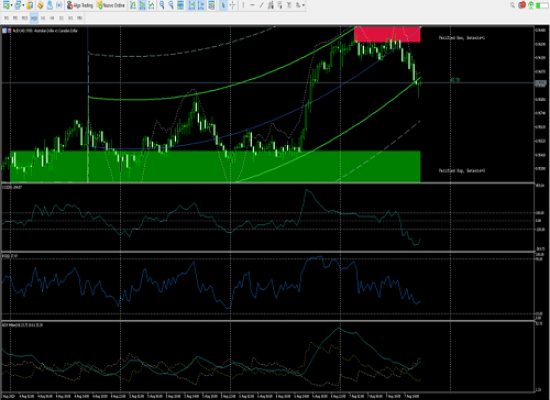Viewport: 550px width, 400px height.
Task: Select the D1 timeframe
Action: click(61, 18)
